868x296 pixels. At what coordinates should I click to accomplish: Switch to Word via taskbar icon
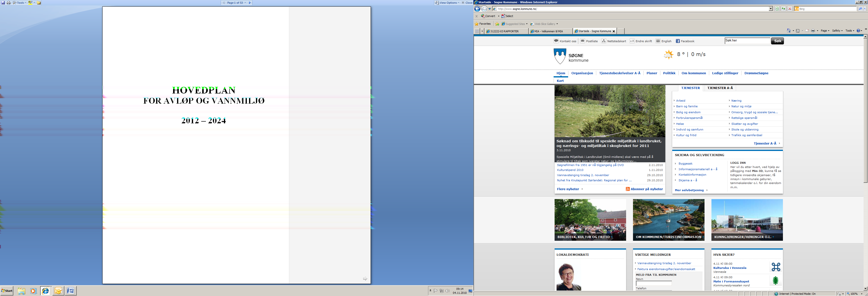71,291
